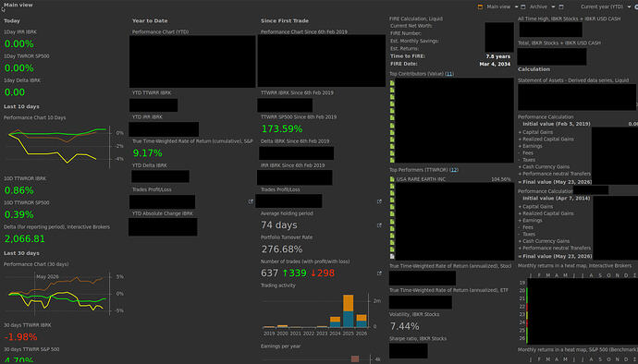Image resolution: width=638 pixels, height=364 pixels.
Task: Click the May 2026 label in the 30-day chart
Action: pyautogui.click(x=47, y=277)
